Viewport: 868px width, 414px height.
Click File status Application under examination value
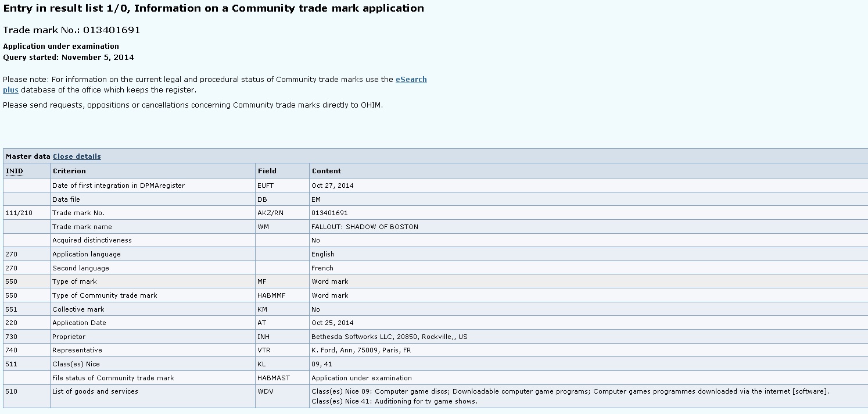pos(361,378)
